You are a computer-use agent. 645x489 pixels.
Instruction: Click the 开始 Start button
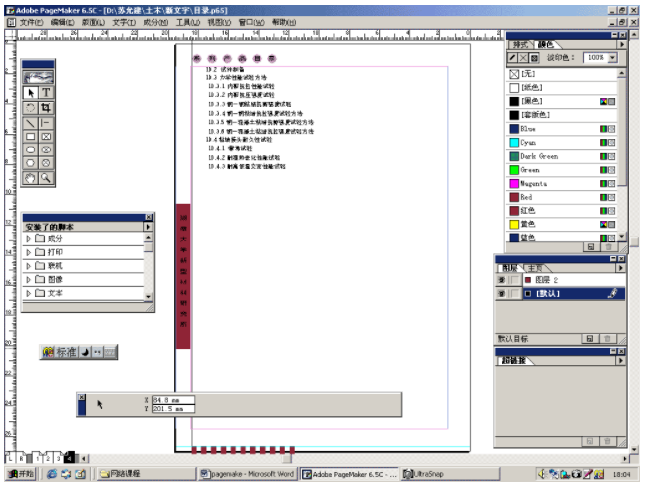tap(20, 473)
